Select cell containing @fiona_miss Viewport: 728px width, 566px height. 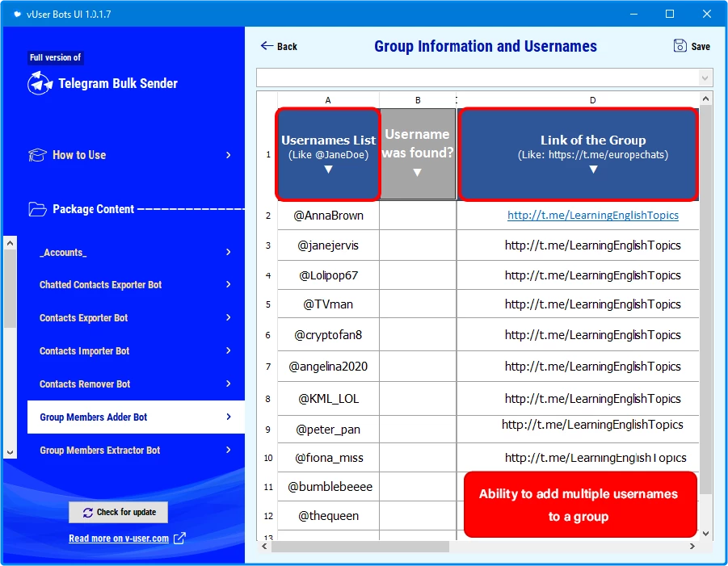coord(328,458)
